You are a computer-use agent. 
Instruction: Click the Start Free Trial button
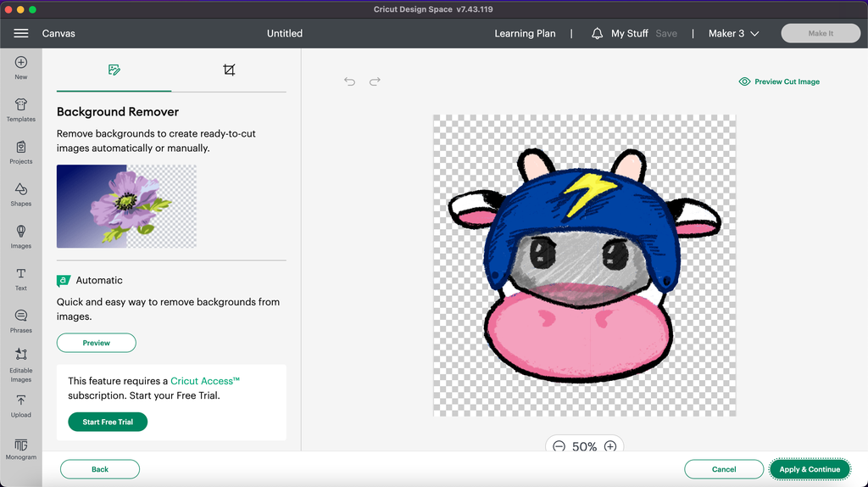point(108,422)
